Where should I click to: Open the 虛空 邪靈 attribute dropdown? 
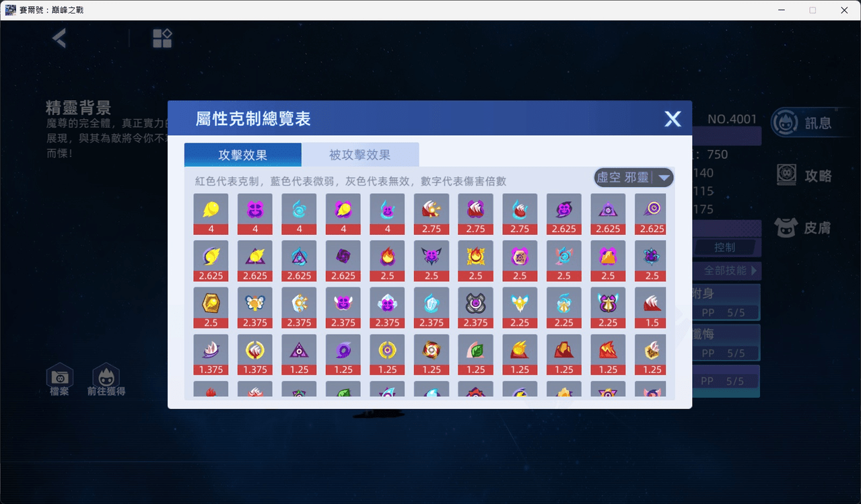point(633,178)
